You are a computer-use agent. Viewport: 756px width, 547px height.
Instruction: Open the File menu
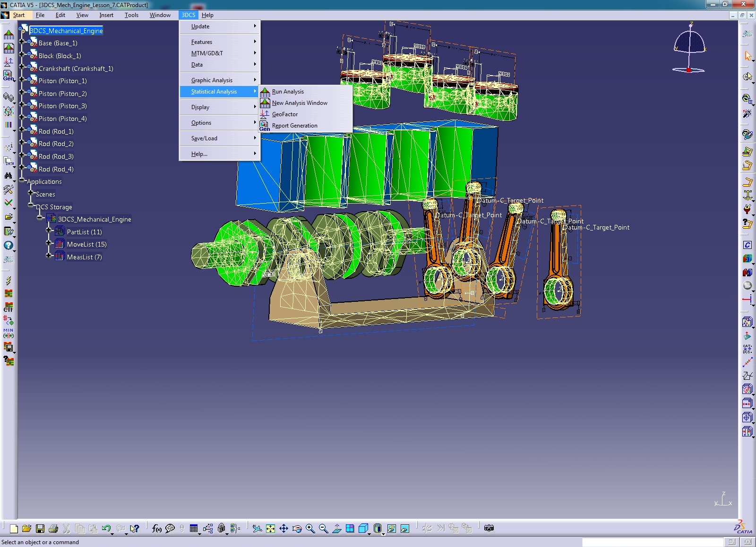coord(40,15)
